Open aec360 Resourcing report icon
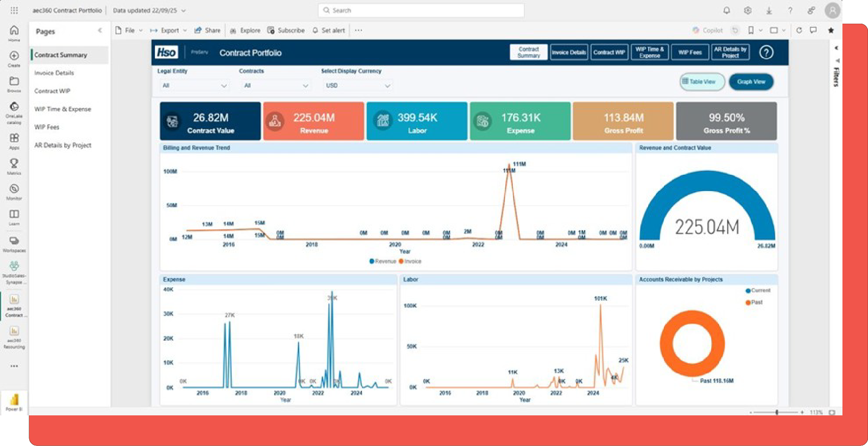868x446 pixels. coord(14,337)
